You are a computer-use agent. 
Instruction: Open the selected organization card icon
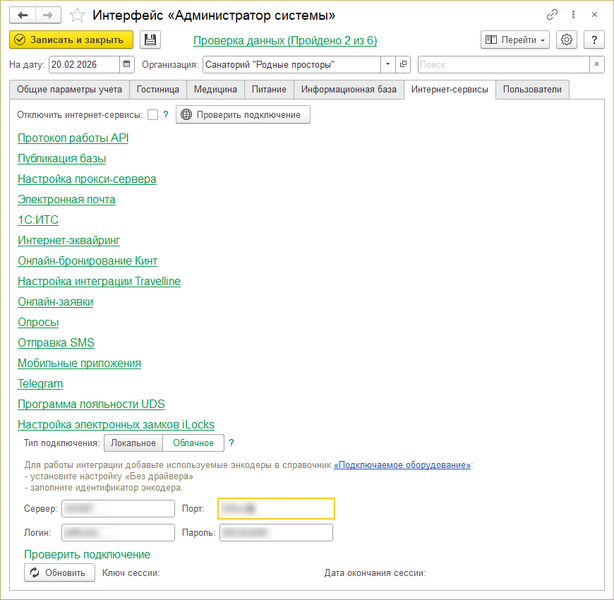(x=403, y=65)
